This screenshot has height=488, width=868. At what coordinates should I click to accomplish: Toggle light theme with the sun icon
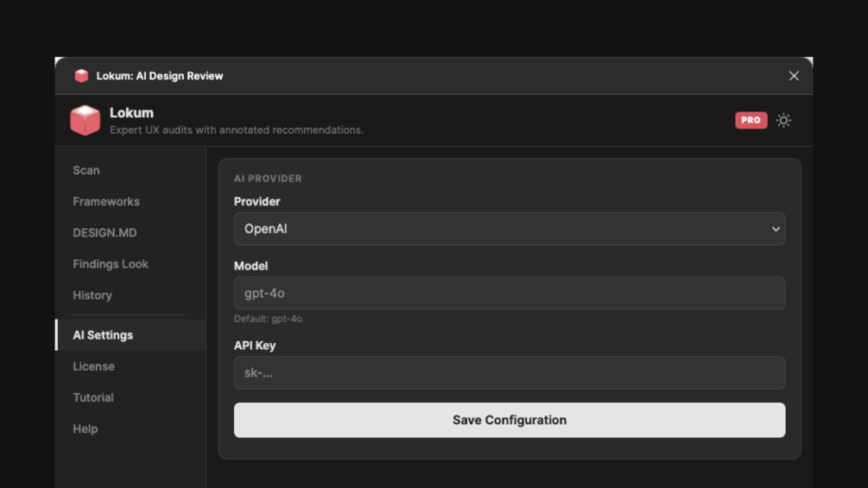point(783,120)
